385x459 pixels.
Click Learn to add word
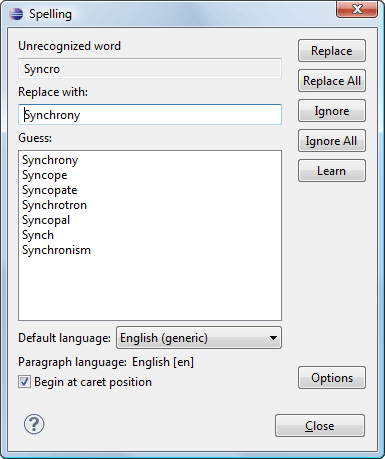pos(332,171)
